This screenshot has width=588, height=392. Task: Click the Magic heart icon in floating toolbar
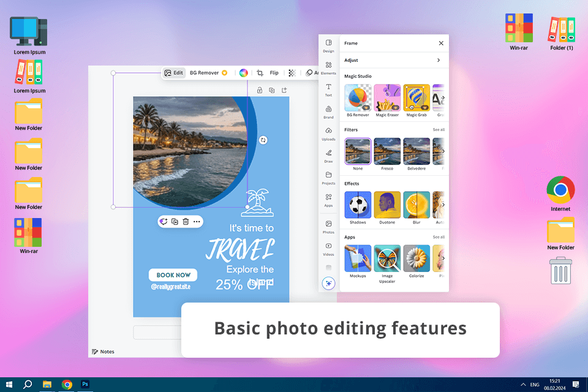(163, 222)
